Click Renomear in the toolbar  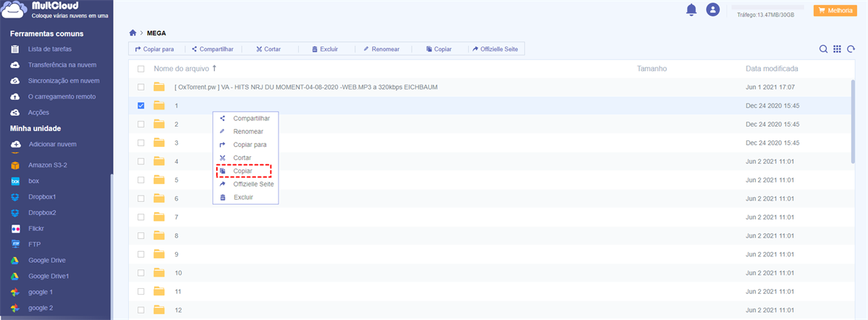(380, 49)
